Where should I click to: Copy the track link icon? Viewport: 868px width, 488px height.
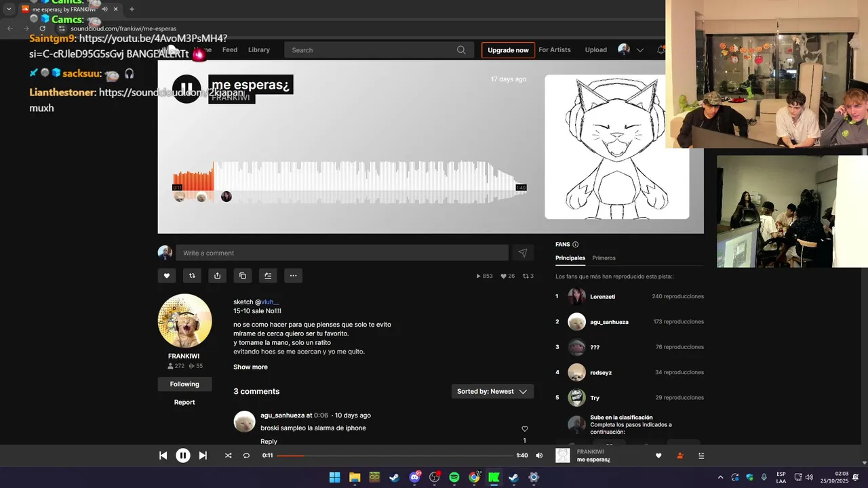point(243,275)
